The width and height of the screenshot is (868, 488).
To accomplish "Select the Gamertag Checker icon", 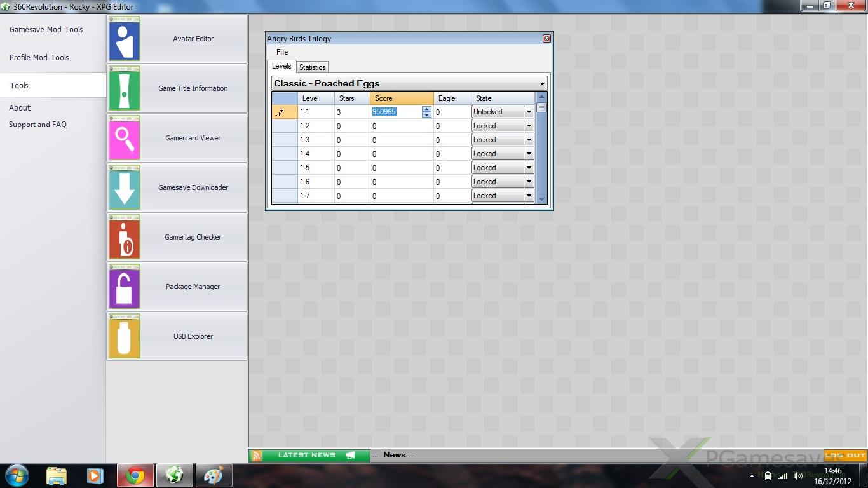I will pyautogui.click(x=125, y=238).
